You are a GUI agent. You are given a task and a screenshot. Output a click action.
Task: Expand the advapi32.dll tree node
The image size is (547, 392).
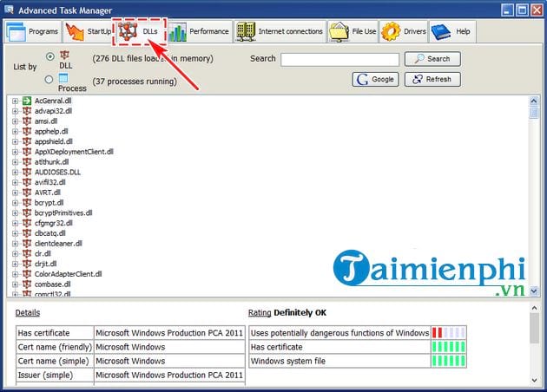tap(15, 111)
